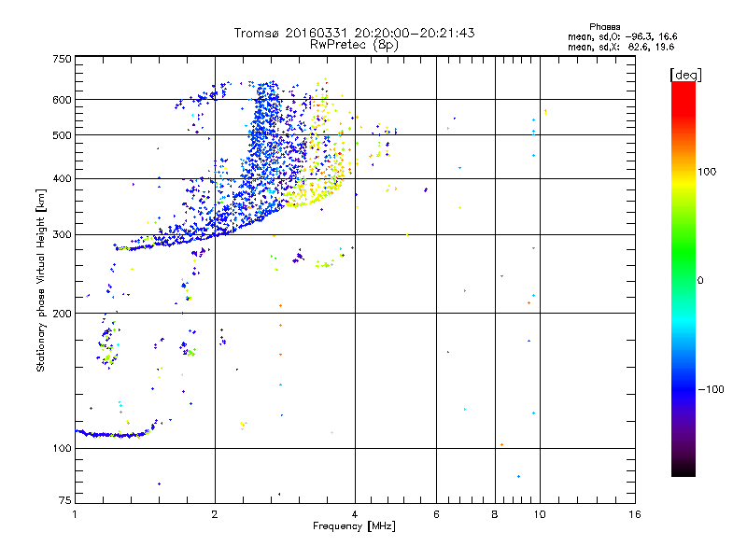Click the 'mean, sd,X: 82.6, 19.6' statistic
Viewport: 747px width, 560px height.
tap(621, 47)
